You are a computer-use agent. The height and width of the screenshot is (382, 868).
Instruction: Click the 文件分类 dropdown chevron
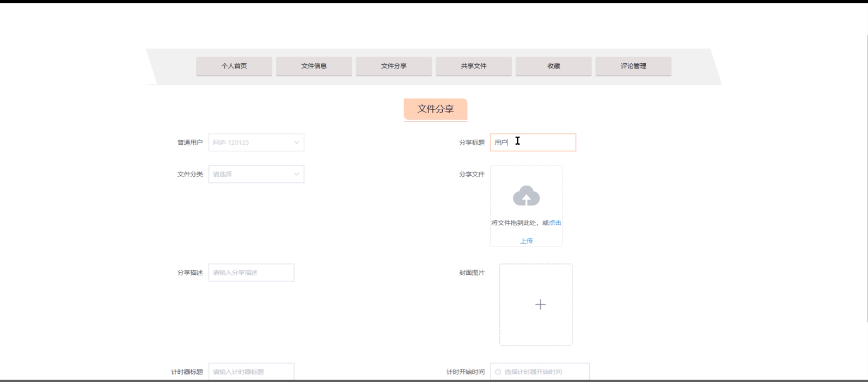297,174
